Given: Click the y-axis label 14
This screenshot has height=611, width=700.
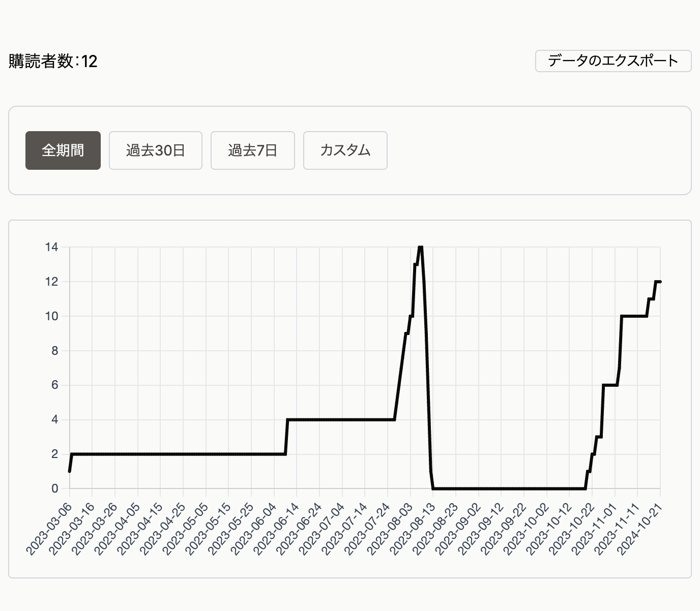Looking at the screenshot, I should click(x=51, y=247).
